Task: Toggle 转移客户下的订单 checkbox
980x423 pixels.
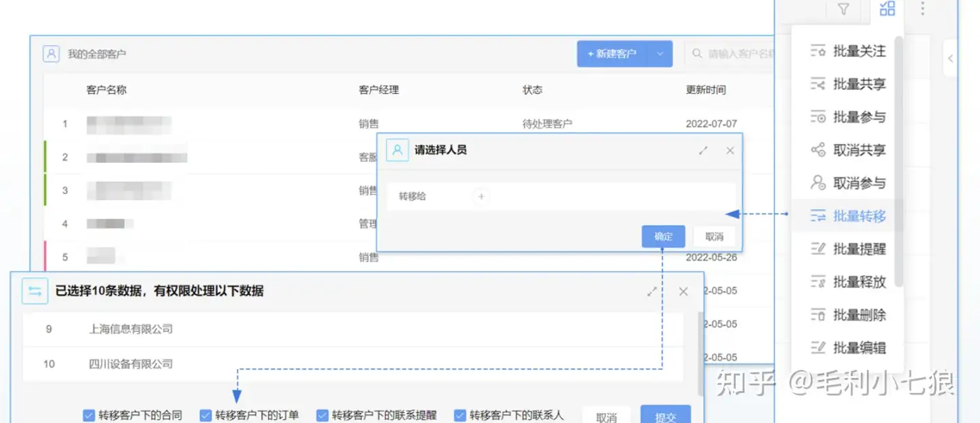Action: (206, 416)
